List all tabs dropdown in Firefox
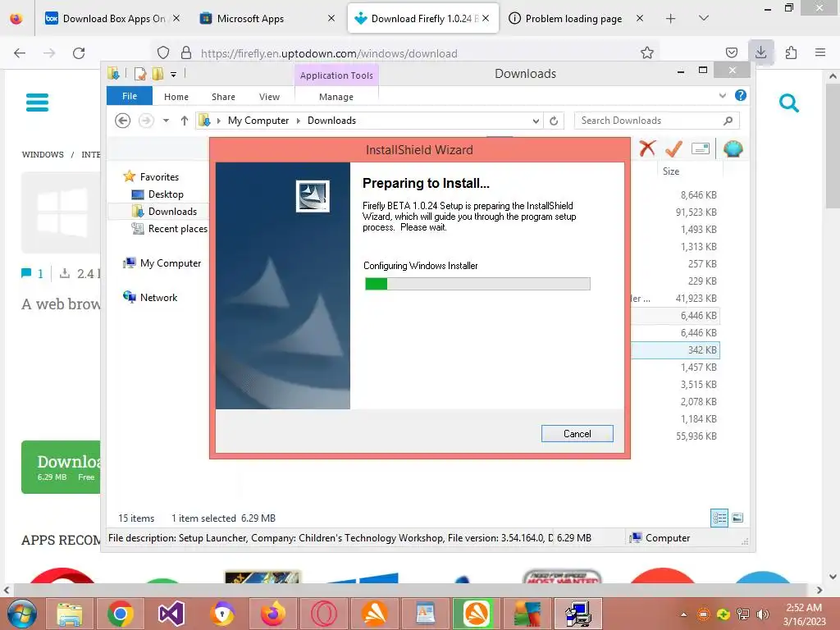The width and height of the screenshot is (840, 630). point(704,18)
